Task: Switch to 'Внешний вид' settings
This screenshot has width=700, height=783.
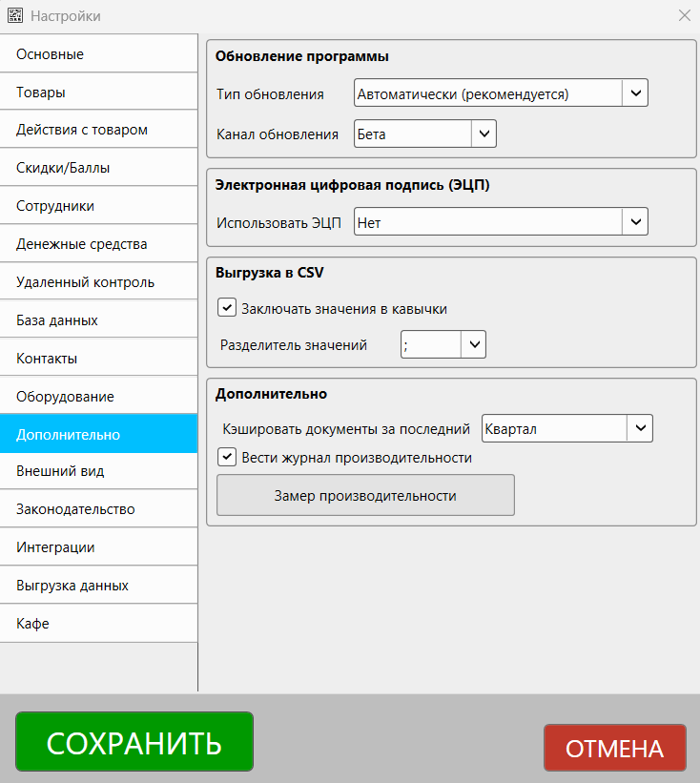Action: tap(98, 471)
